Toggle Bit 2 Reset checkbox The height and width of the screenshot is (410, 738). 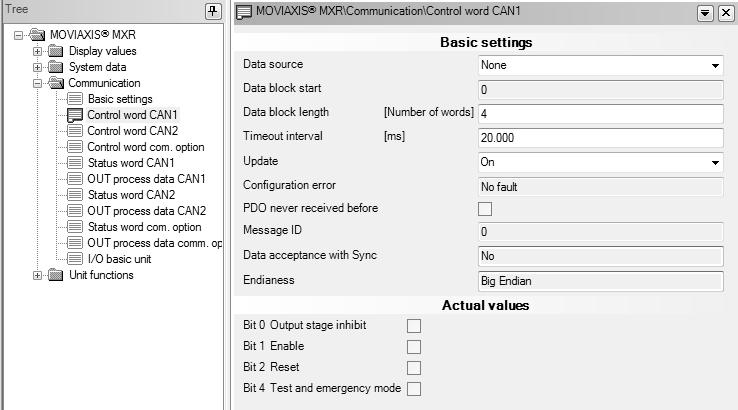414,368
